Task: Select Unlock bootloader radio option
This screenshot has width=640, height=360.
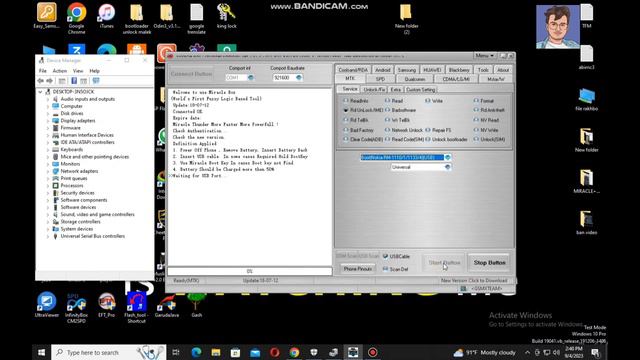Action: [x=446, y=139]
